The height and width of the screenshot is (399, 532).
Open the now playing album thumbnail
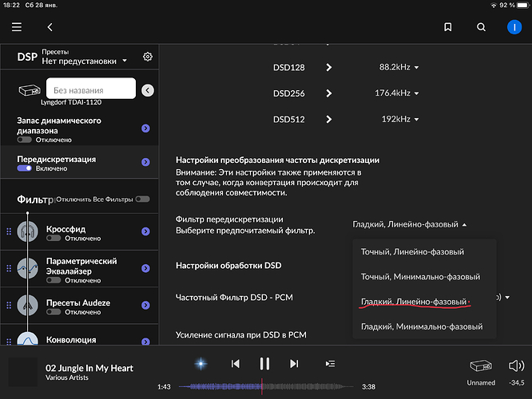(23, 372)
